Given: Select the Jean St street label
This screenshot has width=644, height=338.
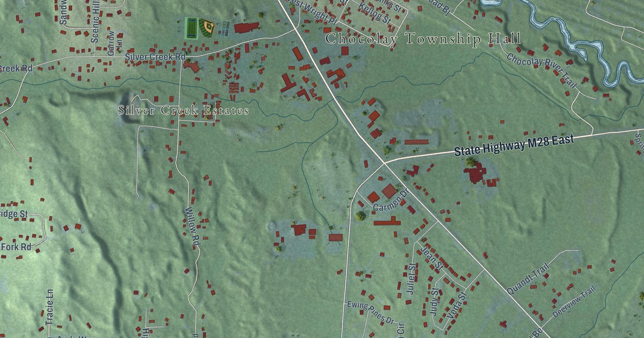Looking at the screenshot, I should pos(433,258).
